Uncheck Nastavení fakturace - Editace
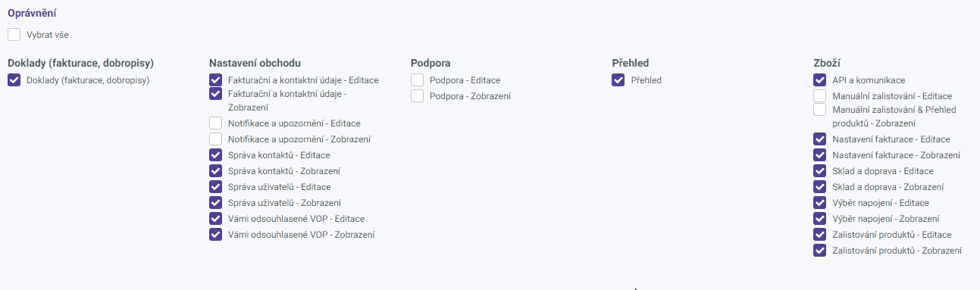Image resolution: width=980 pixels, height=290 pixels. click(x=820, y=139)
